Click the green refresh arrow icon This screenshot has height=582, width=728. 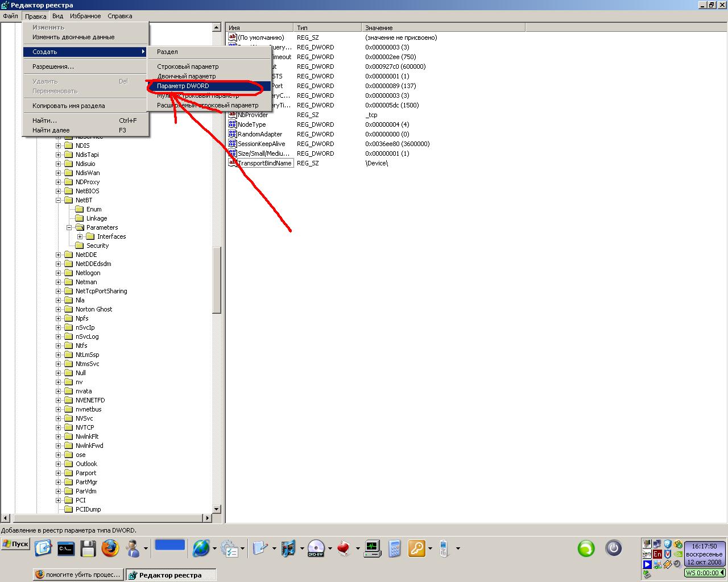586,548
